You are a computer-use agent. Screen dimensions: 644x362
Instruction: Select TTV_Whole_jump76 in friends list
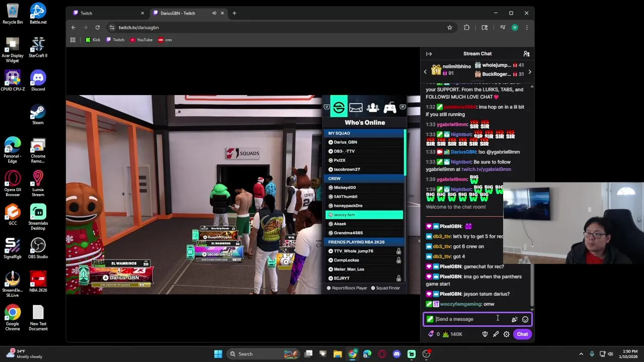364,251
